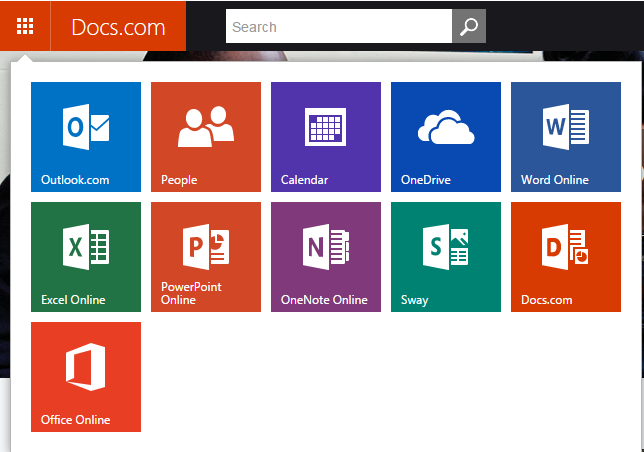Launch Word Online tile

(566, 137)
